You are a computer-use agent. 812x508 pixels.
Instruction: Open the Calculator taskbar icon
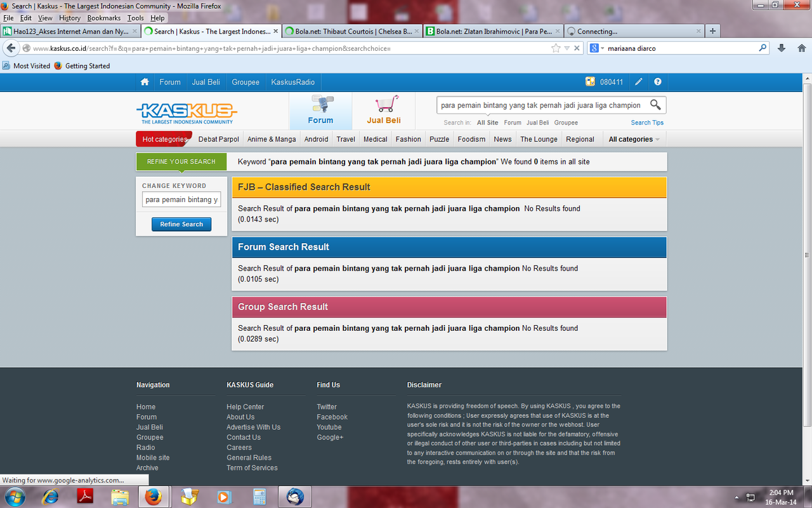point(259,497)
